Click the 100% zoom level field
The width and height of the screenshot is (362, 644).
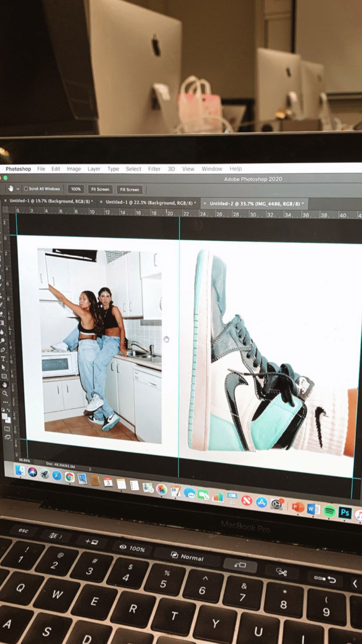(x=76, y=189)
